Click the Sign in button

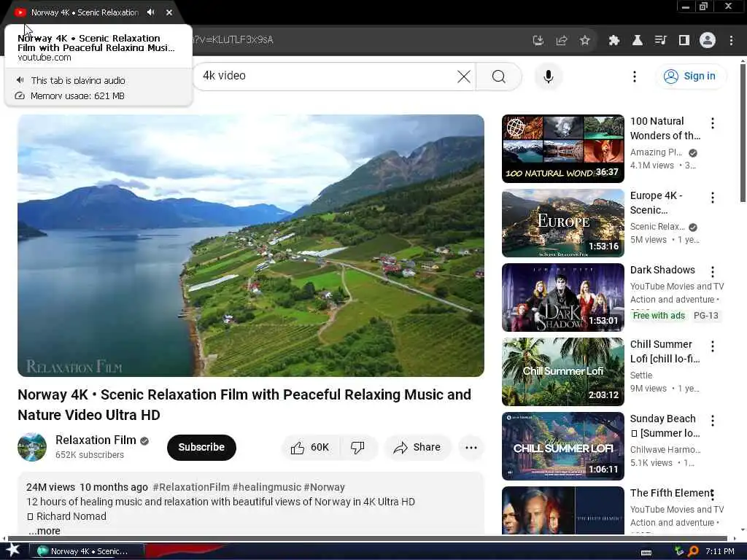(x=690, y=76)
